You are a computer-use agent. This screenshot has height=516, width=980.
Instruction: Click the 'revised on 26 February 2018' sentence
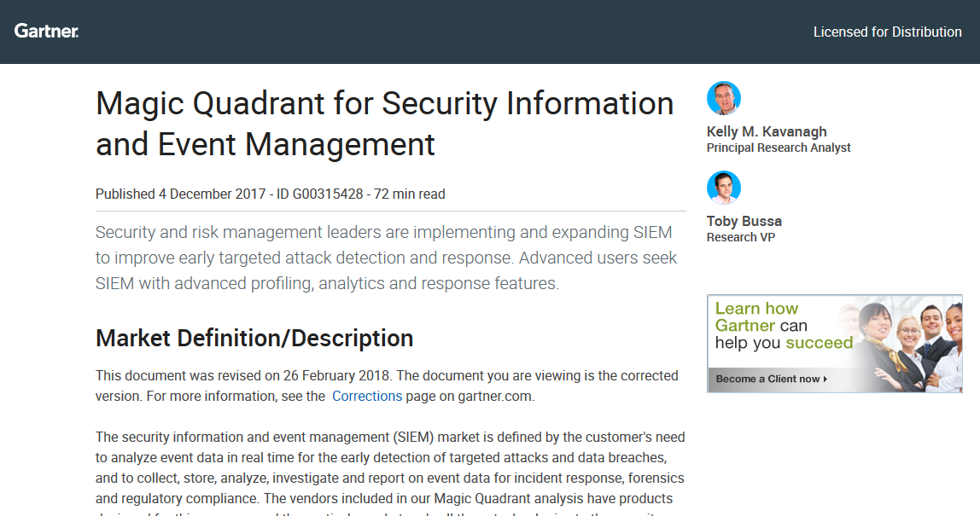point(387,386)
